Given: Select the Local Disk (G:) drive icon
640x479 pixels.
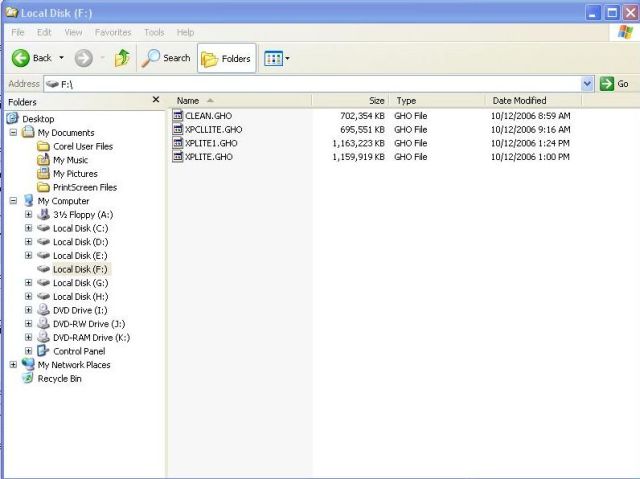Looking at the screenshot, I should [x=43, y=283].
